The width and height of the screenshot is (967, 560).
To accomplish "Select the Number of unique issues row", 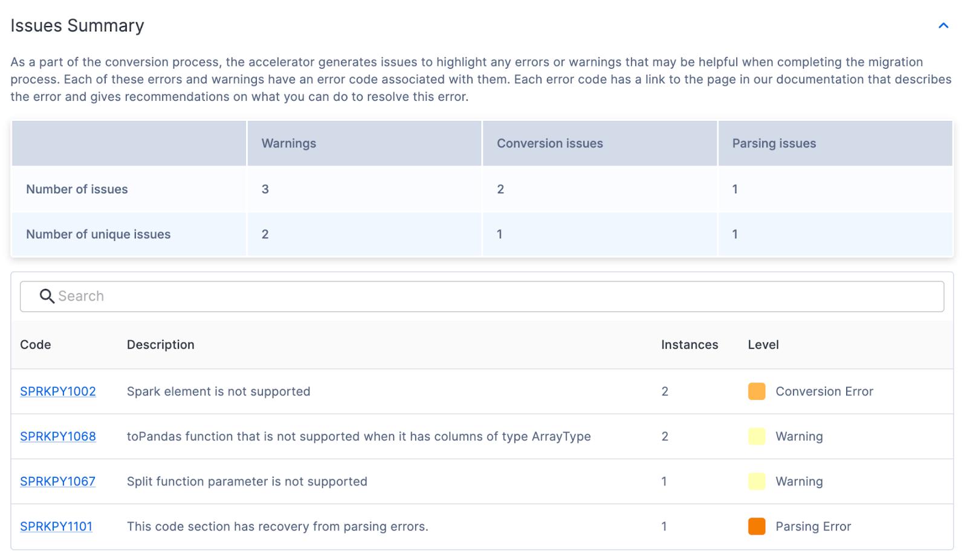I will tap(99, 234).
